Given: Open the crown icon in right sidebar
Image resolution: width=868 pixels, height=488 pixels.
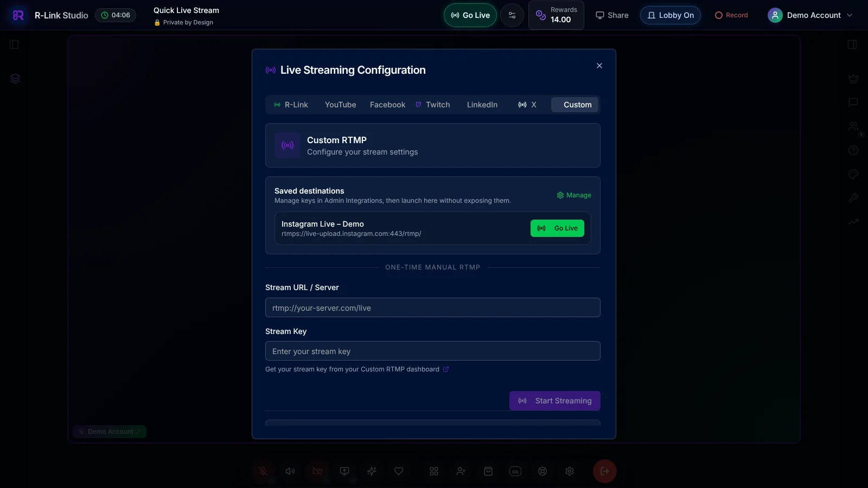Looking at the screenshot, I should point(853,79).
